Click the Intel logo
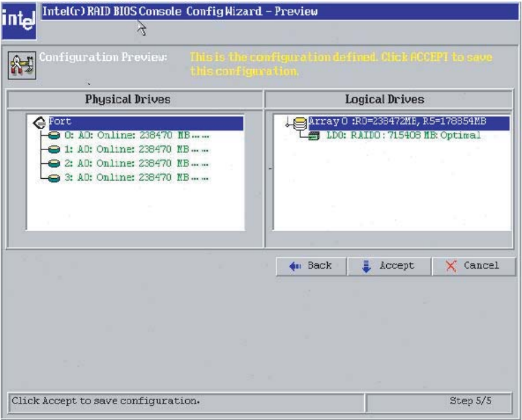The height and width of the screenshot is (420, 522). click(x=19, y=21)
